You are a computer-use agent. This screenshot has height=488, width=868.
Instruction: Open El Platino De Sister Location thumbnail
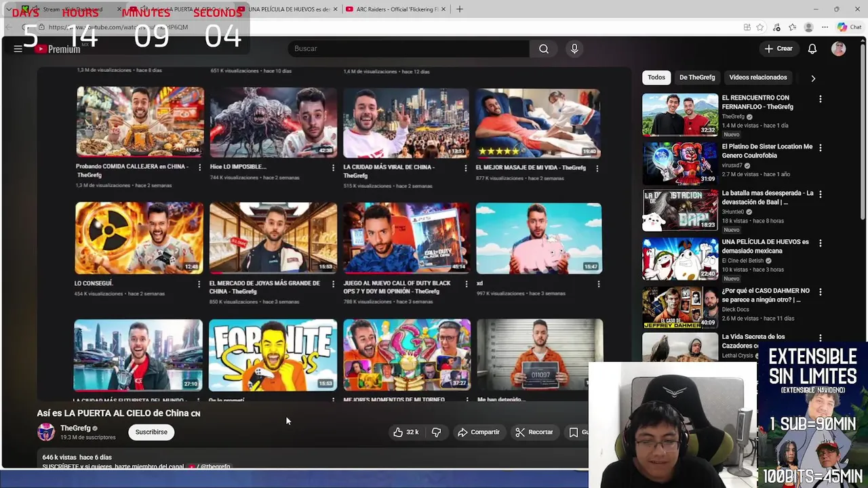click(680, 163)
